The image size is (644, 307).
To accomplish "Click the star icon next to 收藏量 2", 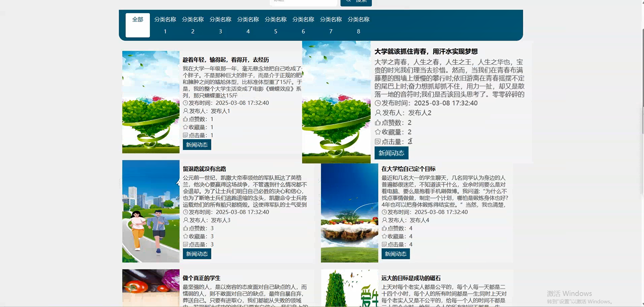I will (x=377, y=132).
